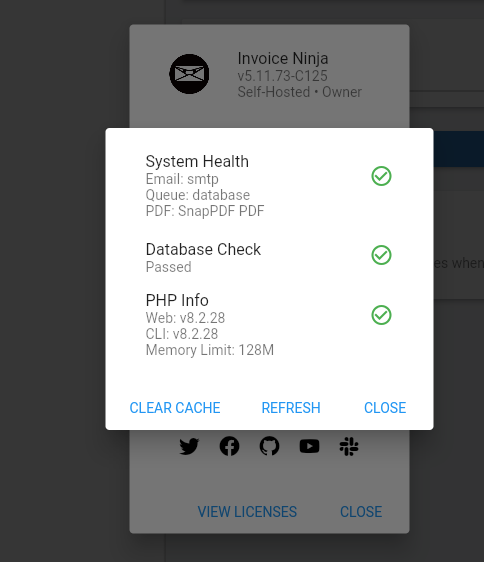Screen dimensions: 484x562
Task: Click the YouTube icon
Action: (309, 446)
